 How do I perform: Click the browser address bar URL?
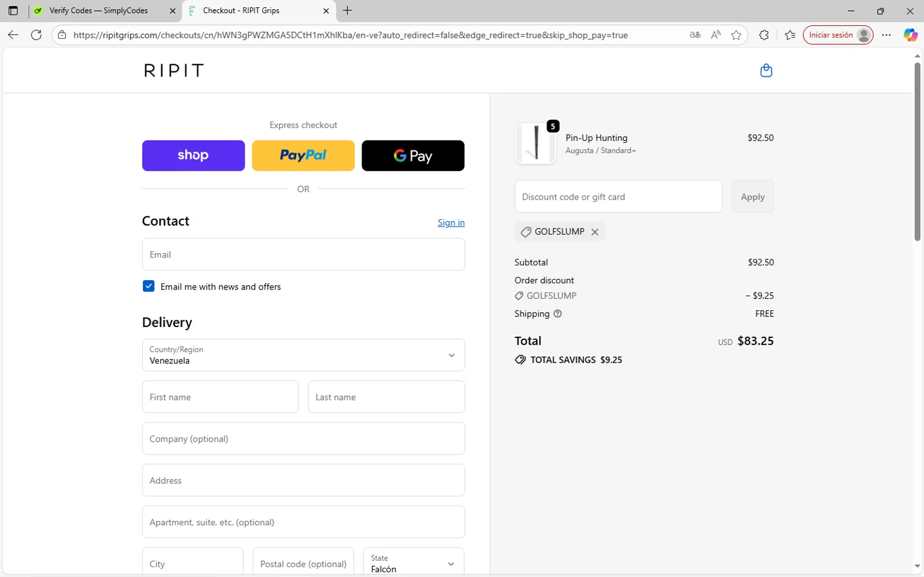(351, 35)
